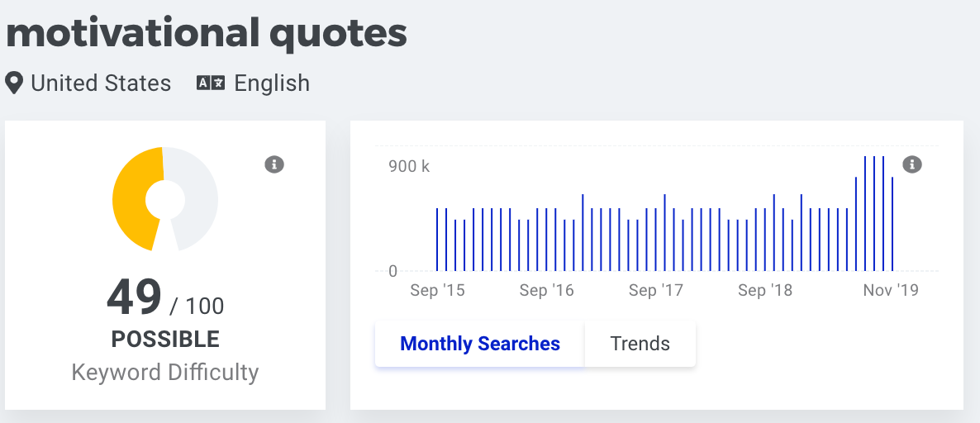Click the Sep '15 axis label
Viewport: 980px width, 423px height.
coord(437,291)
